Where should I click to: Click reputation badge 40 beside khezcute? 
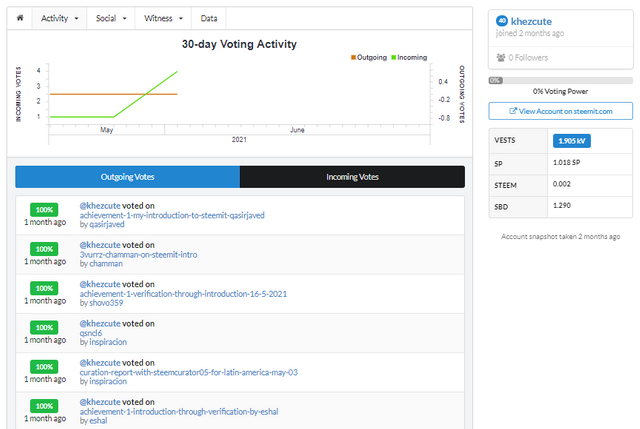502,21
